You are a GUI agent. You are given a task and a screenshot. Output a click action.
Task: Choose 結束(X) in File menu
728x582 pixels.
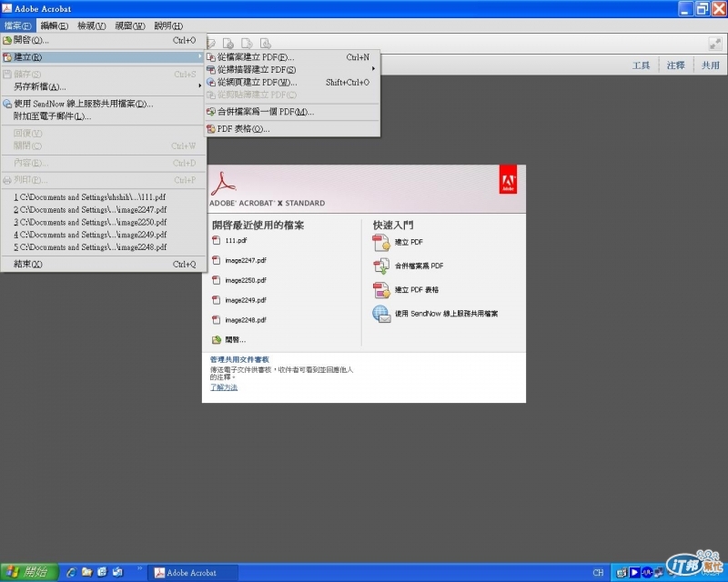tap(104, 264)
